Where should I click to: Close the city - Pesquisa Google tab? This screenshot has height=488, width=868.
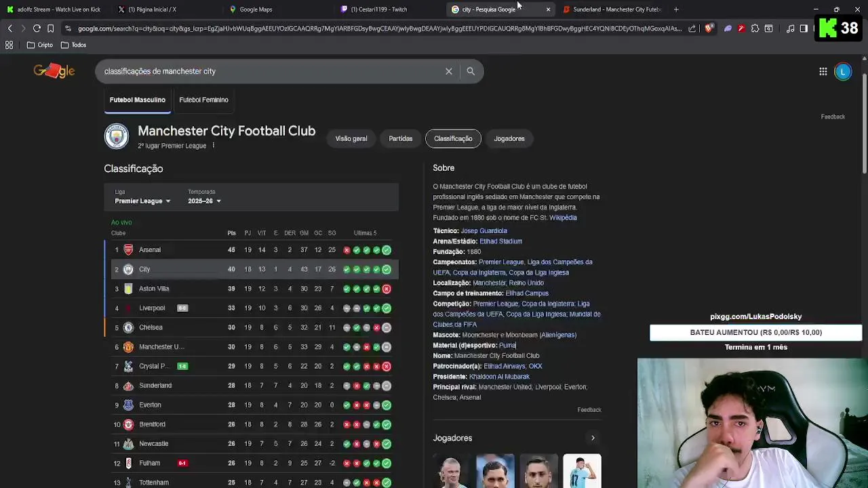click(x=548, y=9)
